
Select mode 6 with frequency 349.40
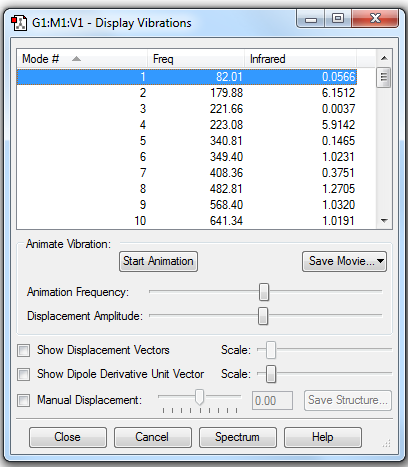pyautogui.click(x=187, y=157)
